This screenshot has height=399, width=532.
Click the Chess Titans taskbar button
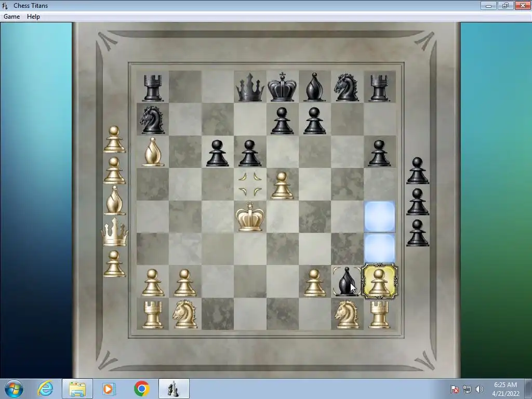coord(174,389)
